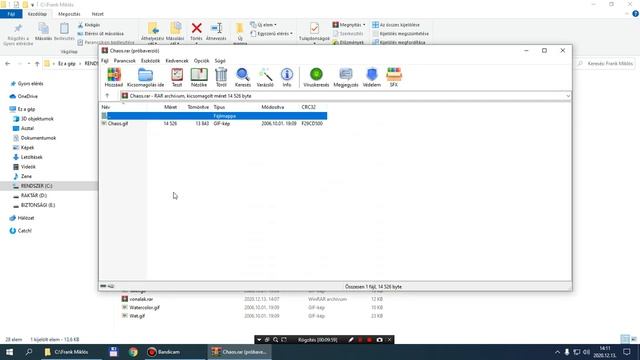Select the parent folder '..' row
This screenshot has width=640, height=360.
coord(214,116)
